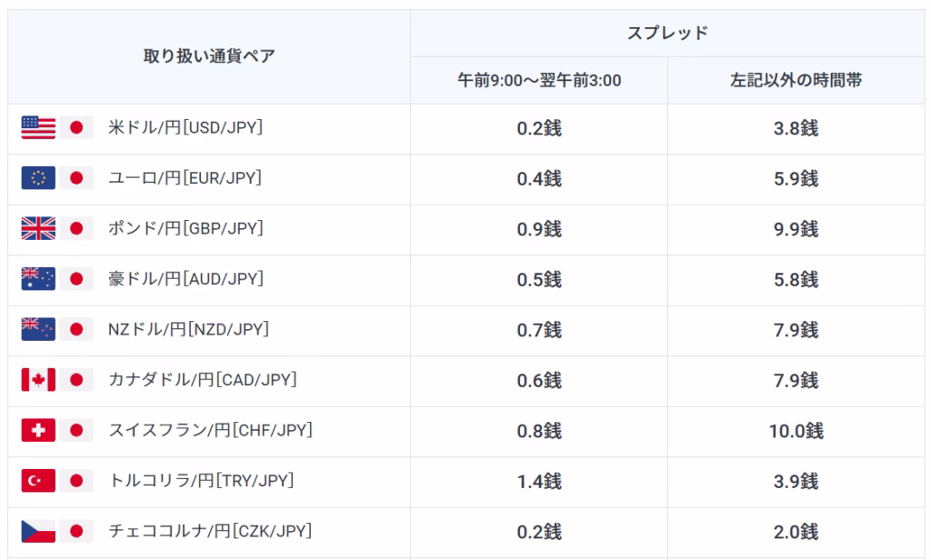Click the United States flag icon
The width and height of the screenshot is (931, 560).
[38, 128]
